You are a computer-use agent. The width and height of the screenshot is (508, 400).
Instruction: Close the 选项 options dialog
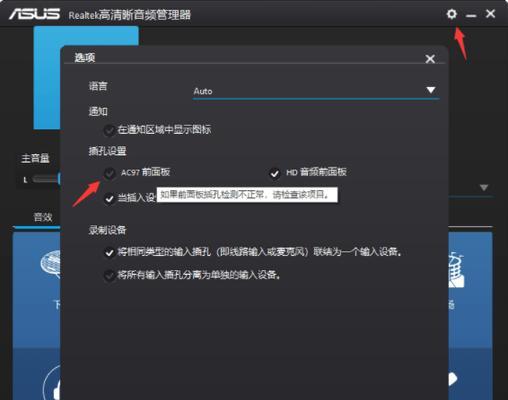pos(430,59)
